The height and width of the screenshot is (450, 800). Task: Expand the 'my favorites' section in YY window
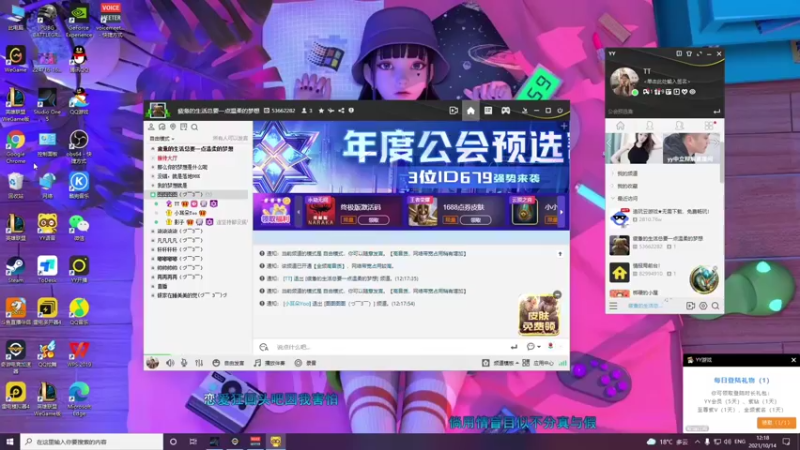click(613, 186)
